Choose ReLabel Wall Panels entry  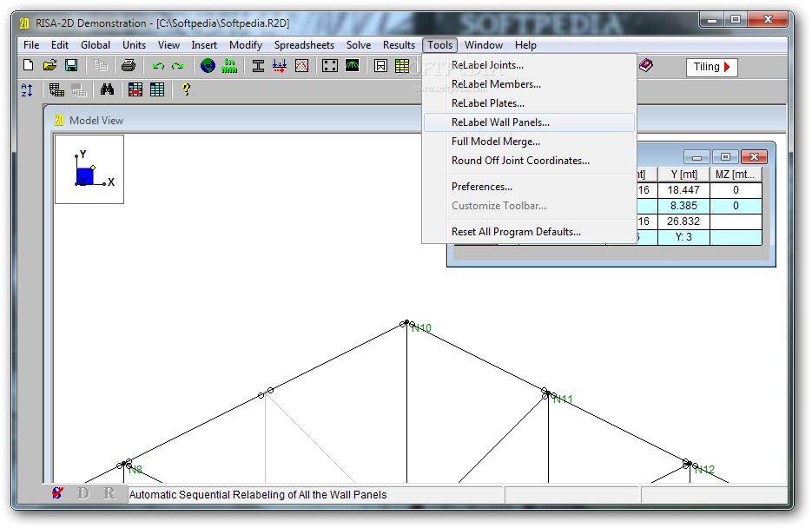click(x=529, y=122)
